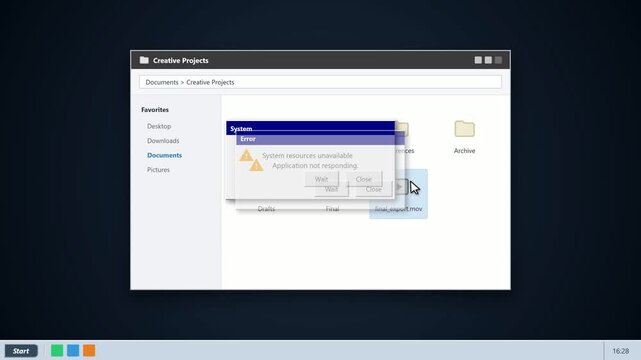This screenshot has height=360, width=641.
Task: Click 'Application not responding.' message text
Action: (x=315, y=165)
